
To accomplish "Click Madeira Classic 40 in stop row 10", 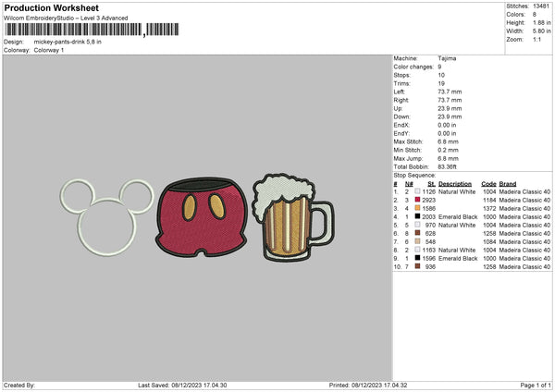I will 524,267.
